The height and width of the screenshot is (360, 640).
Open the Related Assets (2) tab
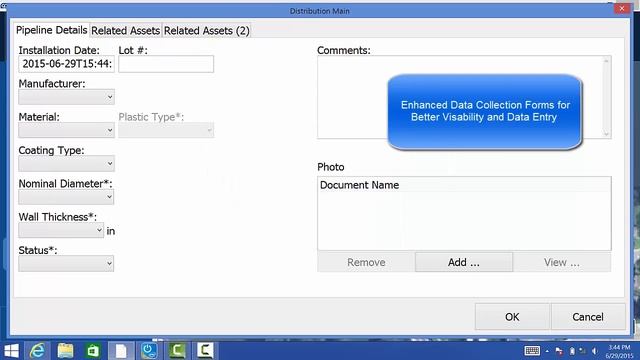(207, 31)
